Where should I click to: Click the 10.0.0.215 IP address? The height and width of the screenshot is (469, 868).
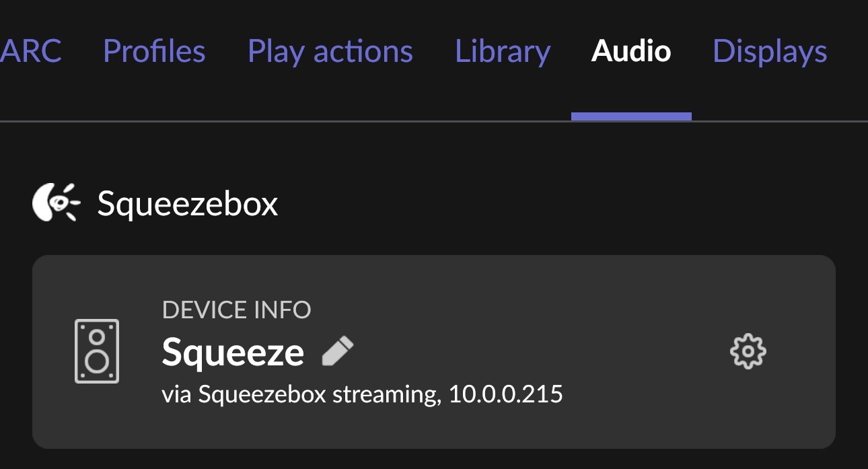(x=505, y=394)
